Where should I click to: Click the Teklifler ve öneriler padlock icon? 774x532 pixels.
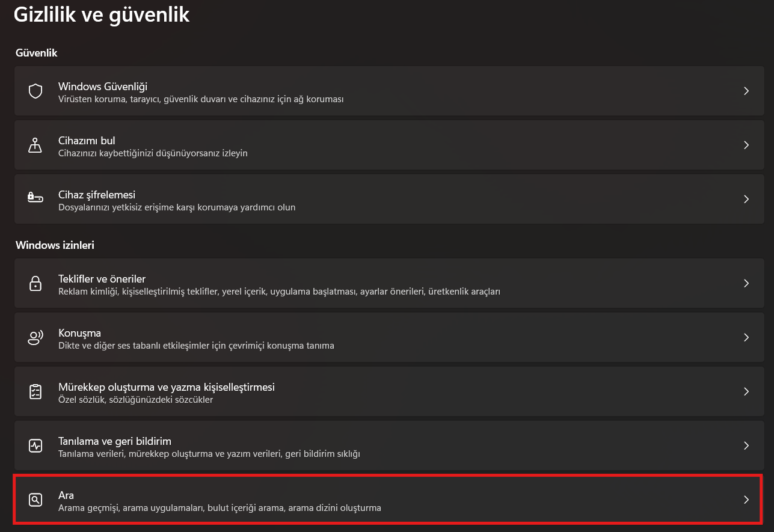35,283
